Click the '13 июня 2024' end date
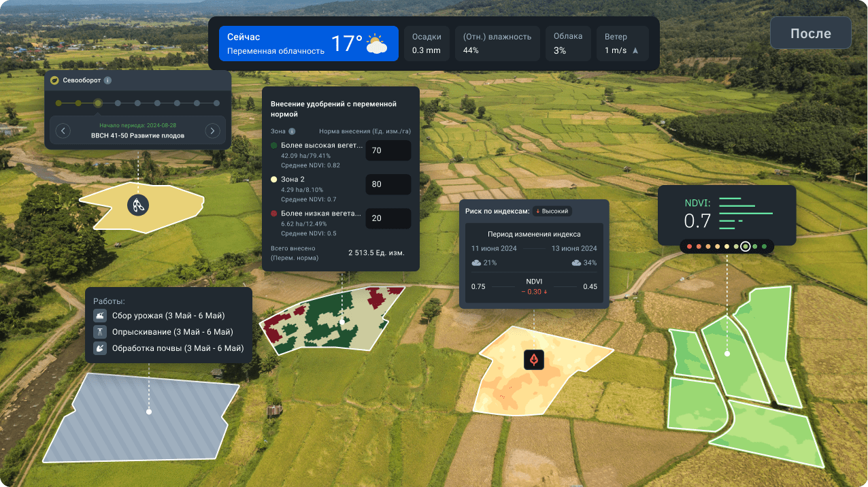 point(574,248)
